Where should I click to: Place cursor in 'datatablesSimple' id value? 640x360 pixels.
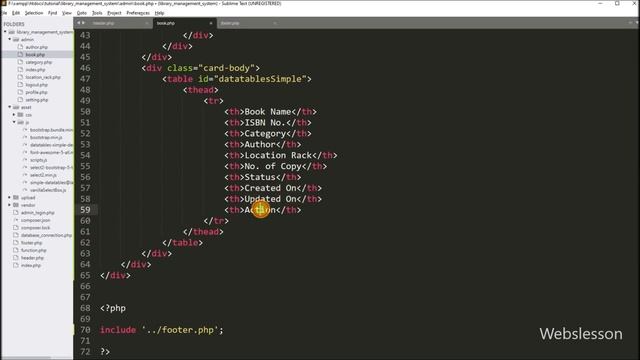pyautogui.click(x=260, y=79)
